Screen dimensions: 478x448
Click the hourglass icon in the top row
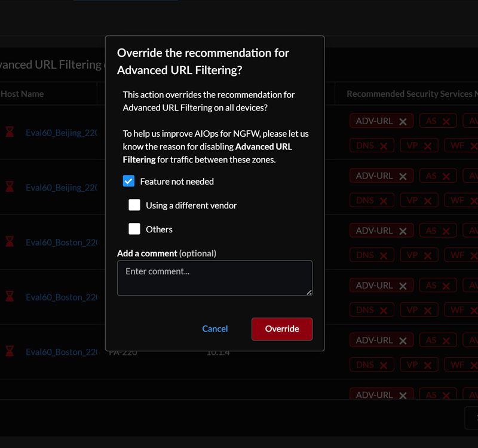point(10,133)
